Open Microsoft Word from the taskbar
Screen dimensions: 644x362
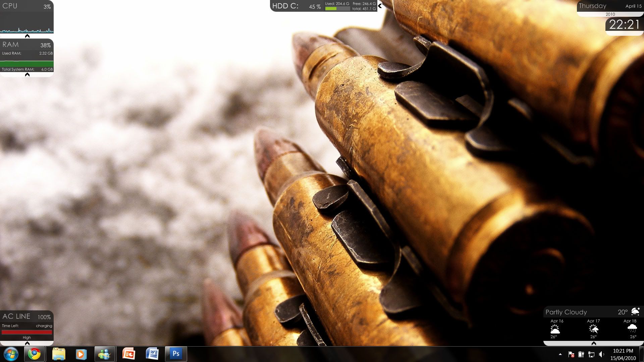(x=152, y=354)
